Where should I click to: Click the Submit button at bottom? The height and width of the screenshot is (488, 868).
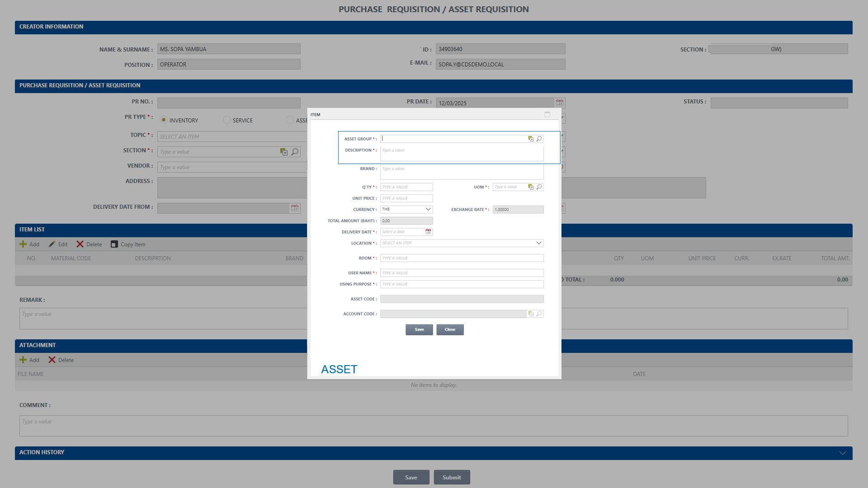(452, 478)
